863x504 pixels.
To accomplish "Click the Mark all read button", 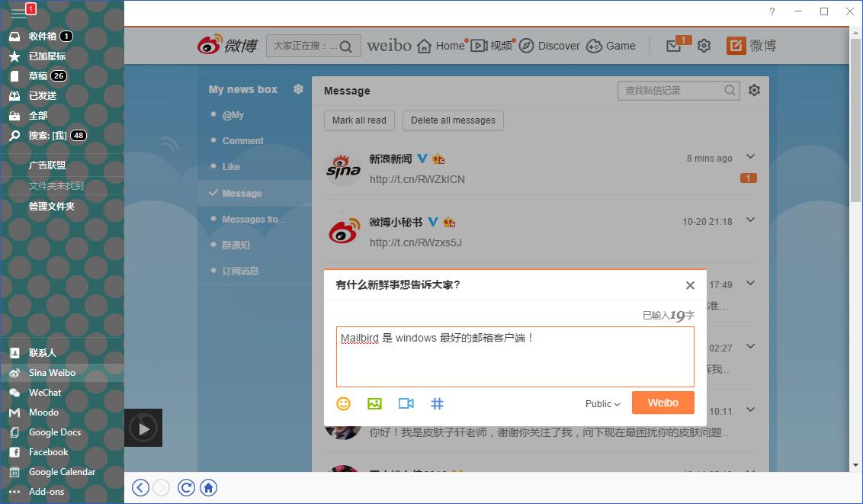I will coord(359,120).
